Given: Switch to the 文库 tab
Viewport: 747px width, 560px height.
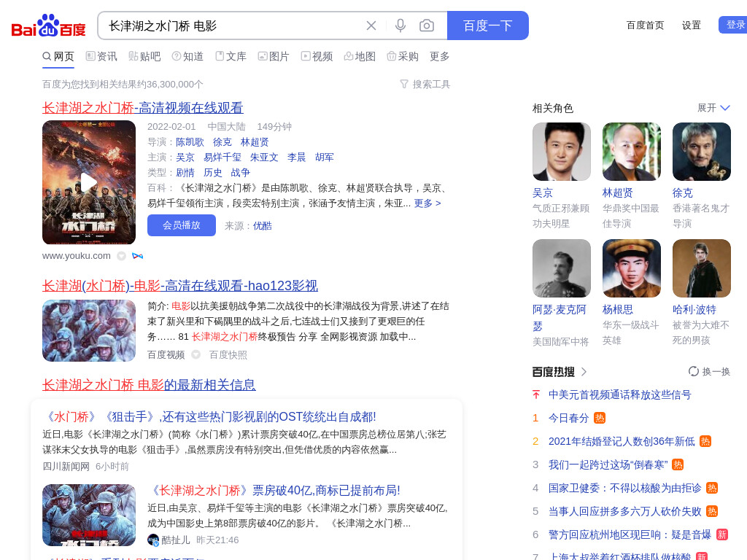Looking at the screenshot, I should 231,57.
